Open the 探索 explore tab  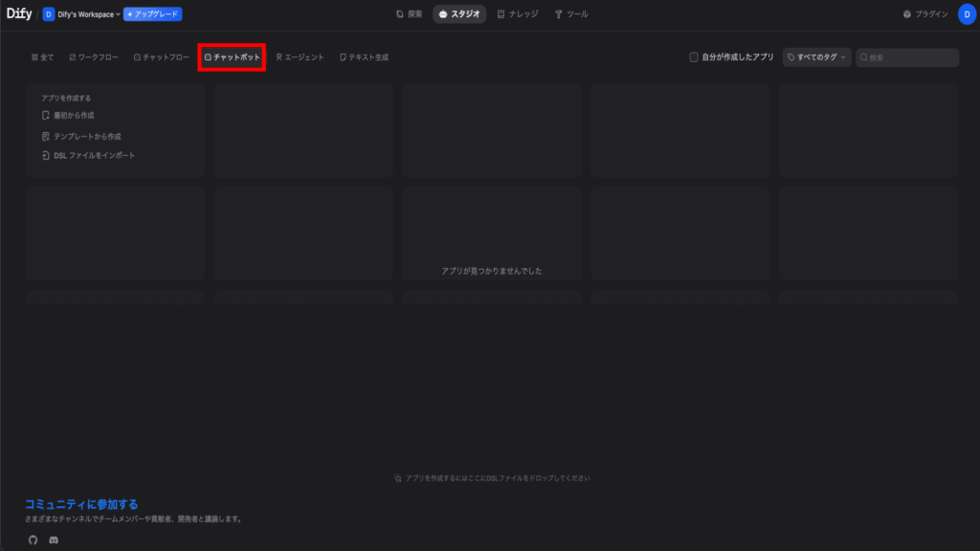click(x=409, y=14)
